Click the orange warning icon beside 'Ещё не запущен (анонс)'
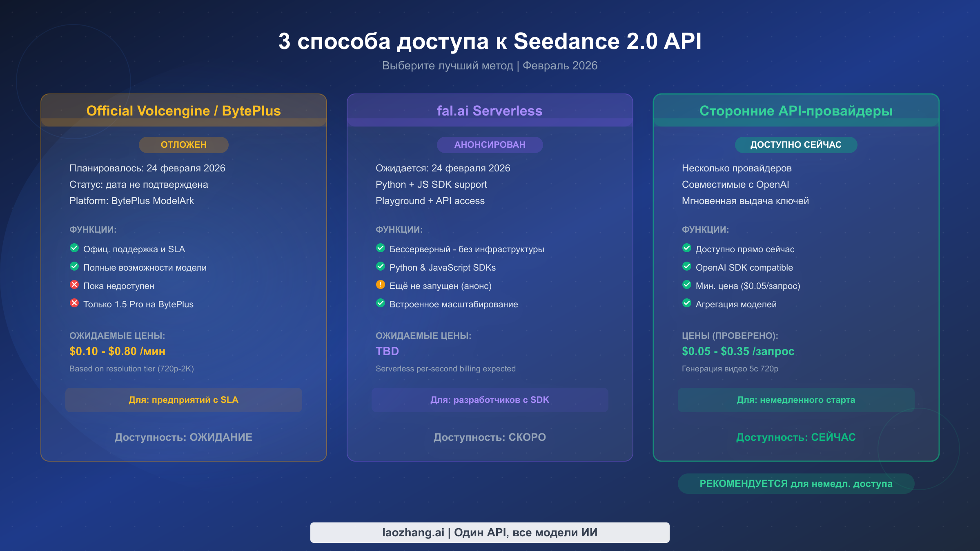The width and height of the screenshot is (980, 551). tap(381, 286)
